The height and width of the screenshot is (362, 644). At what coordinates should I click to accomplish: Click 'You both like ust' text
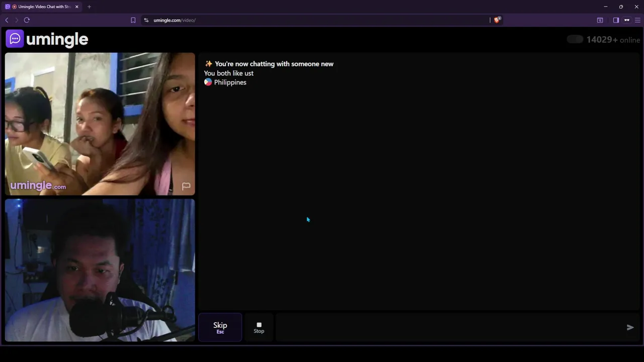[x=228, y=73]
